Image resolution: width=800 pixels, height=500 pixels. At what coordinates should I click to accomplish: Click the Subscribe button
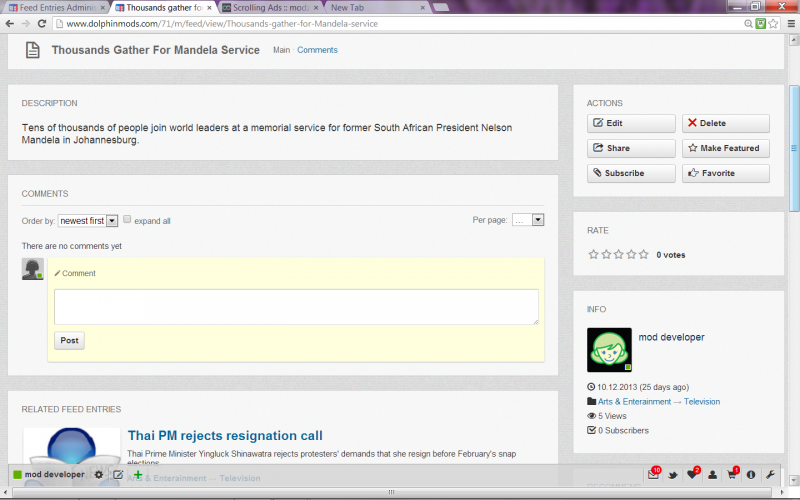point(631,173)
